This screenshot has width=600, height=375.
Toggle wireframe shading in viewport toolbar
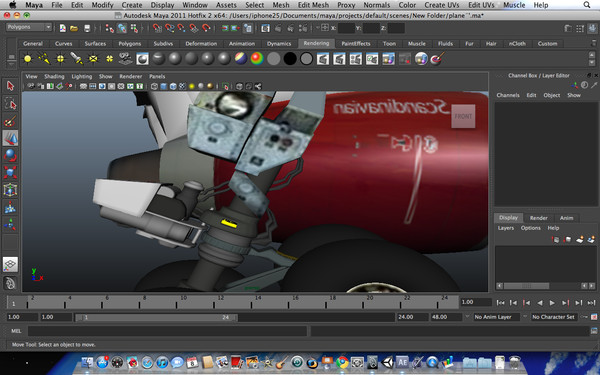(154, 86)
